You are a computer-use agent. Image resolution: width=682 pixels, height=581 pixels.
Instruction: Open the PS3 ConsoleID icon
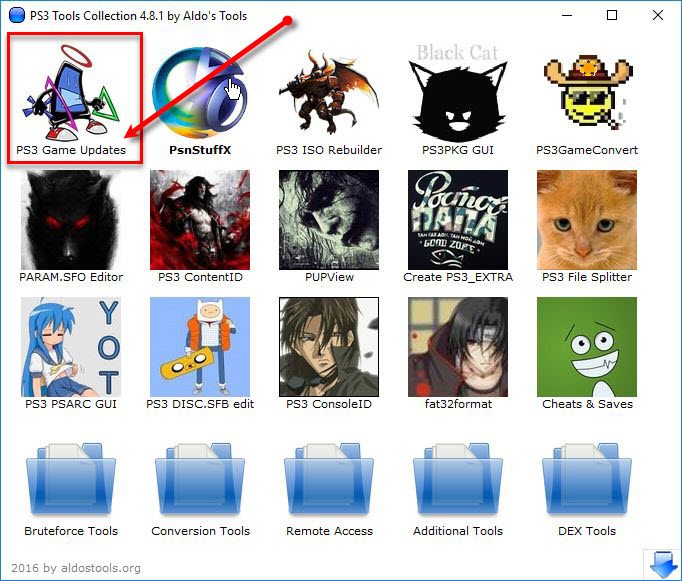[329, 347]
